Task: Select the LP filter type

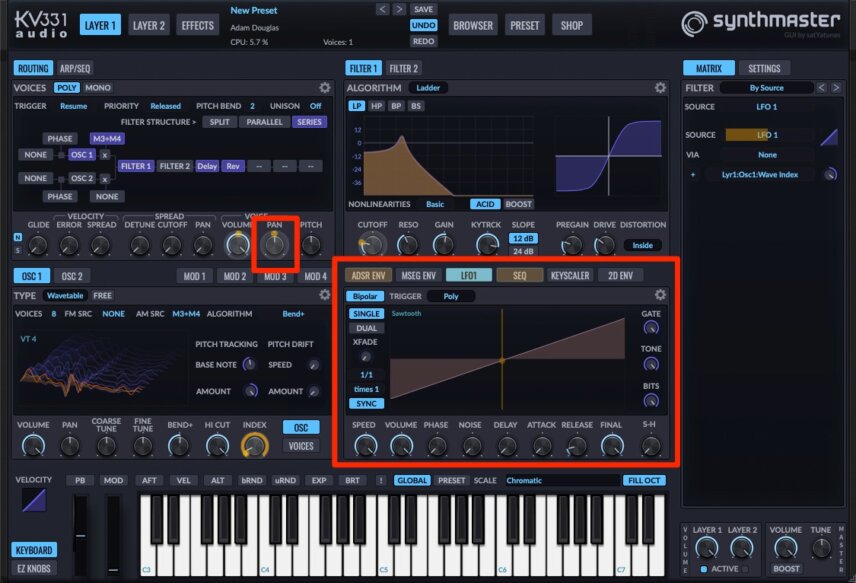Action: [x=356, y=106]
